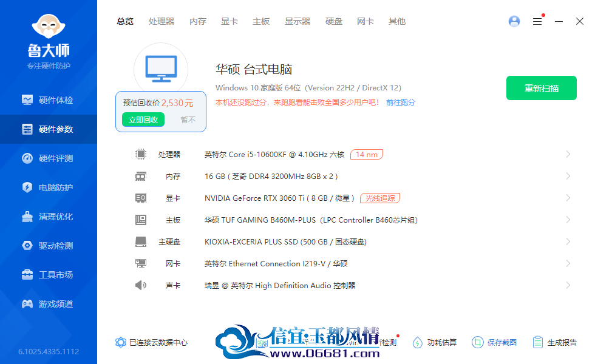Click the 立即回收 recycle button
The height and width of the screenshot is (364, 595).
tap(143, 120)
